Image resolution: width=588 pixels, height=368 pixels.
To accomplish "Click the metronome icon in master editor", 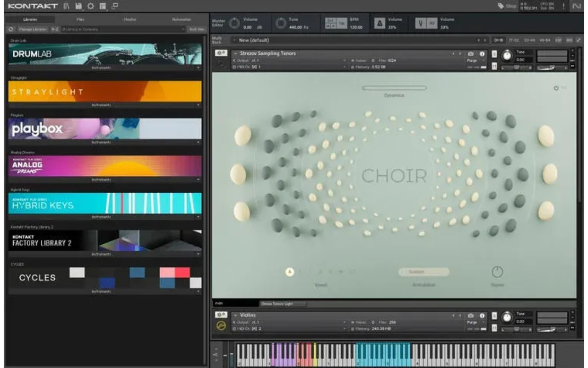I will click(x=379, y=23).
